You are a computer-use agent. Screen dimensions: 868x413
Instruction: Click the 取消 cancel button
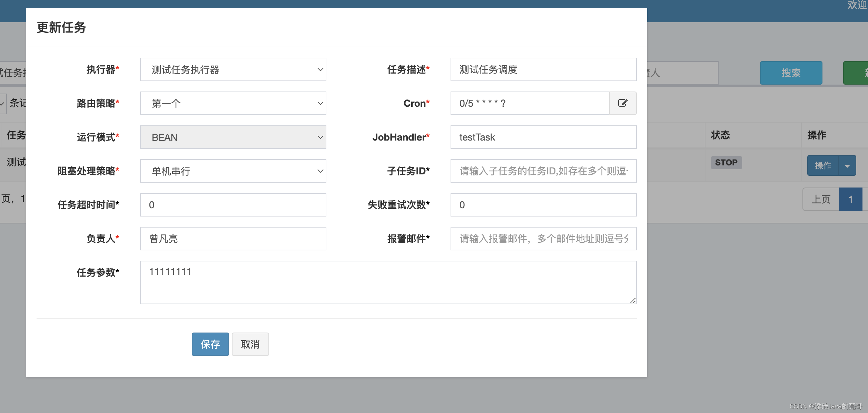coord(250,344)
